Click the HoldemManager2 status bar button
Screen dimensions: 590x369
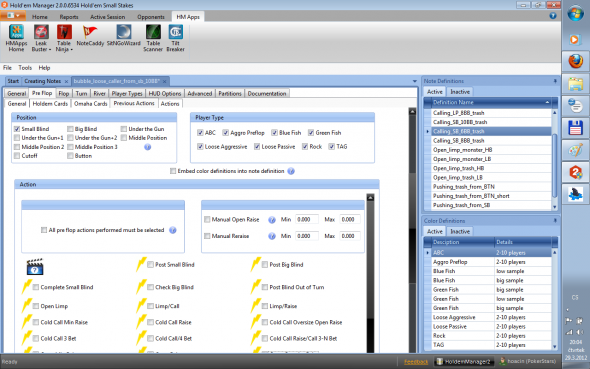click(x=464, y=361)
